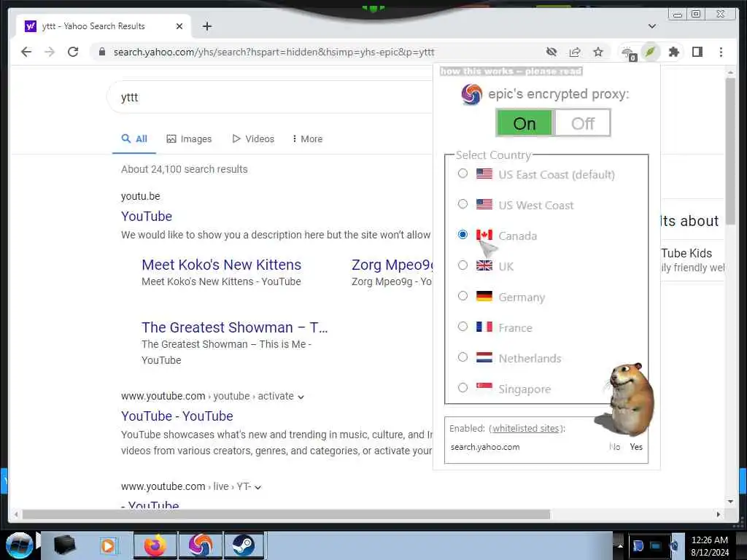Screen dimensions: 747x560
Task: Open Steam from the taskbar
Action: pyautogui.click(x=244, y=545)
